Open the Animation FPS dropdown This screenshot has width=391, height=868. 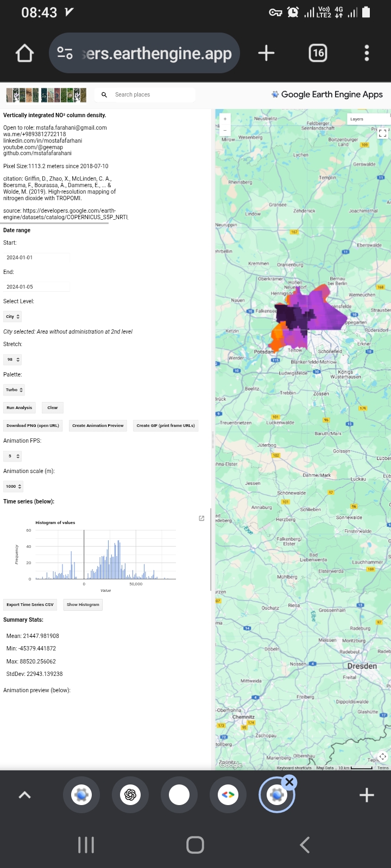[12, 456]
